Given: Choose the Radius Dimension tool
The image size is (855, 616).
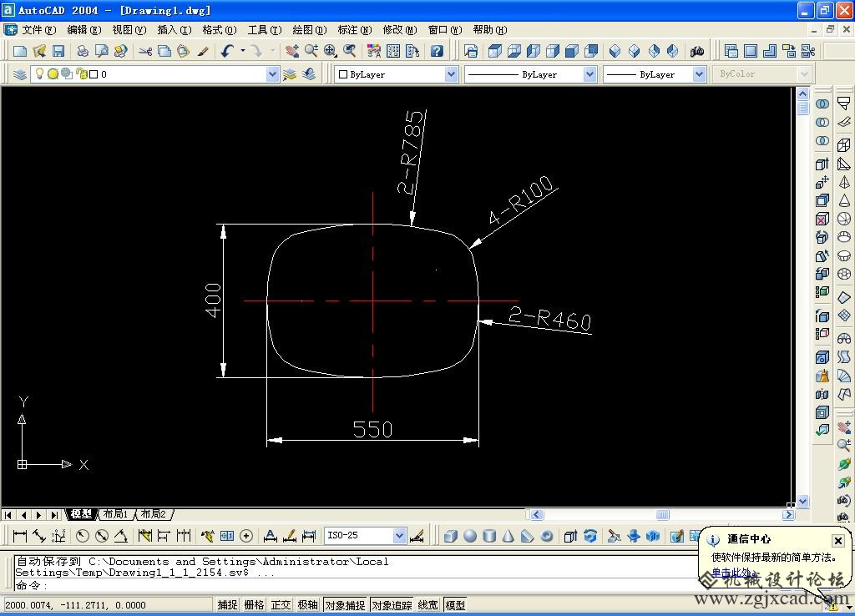Looking at the screenshot, I should click(83, 536).
